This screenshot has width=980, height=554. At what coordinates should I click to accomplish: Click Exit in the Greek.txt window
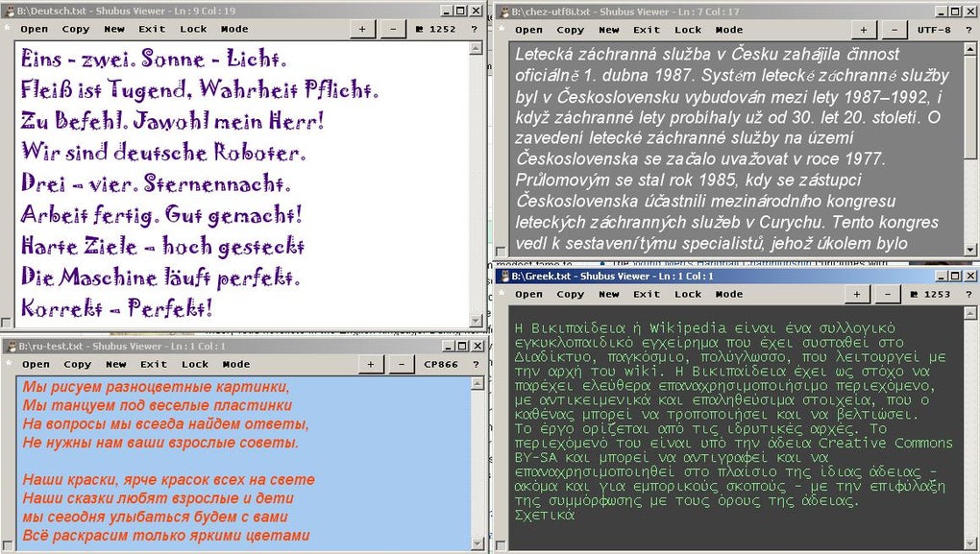point(647,294)
